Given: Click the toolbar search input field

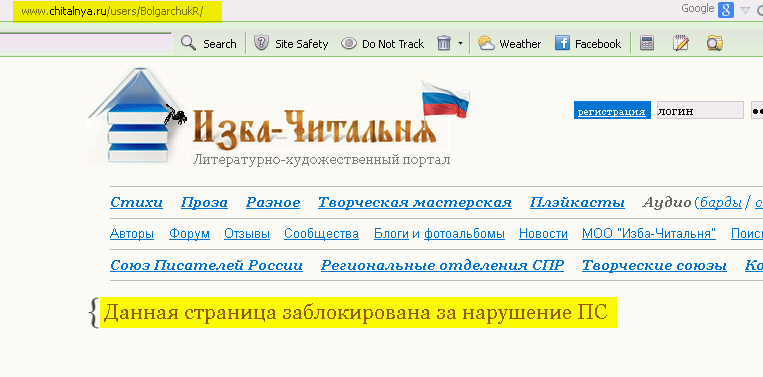Looking at the screenshot, I should [86, 43].
